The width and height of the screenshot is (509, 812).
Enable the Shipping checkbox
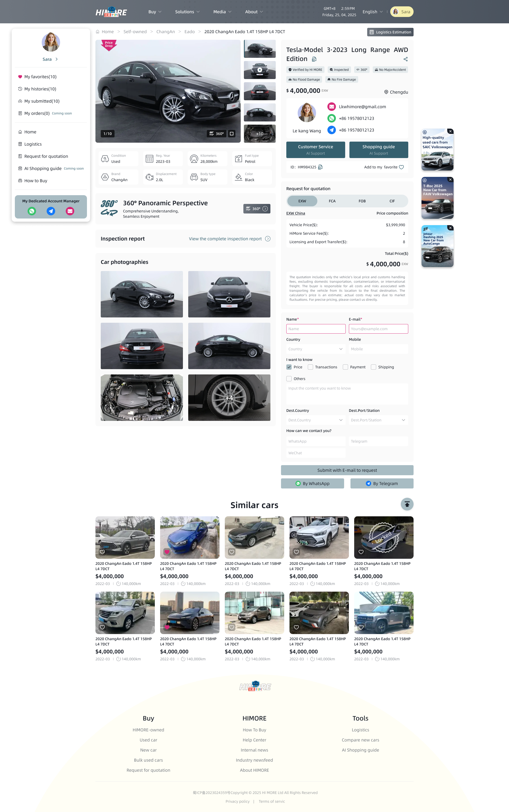point(373,367)
